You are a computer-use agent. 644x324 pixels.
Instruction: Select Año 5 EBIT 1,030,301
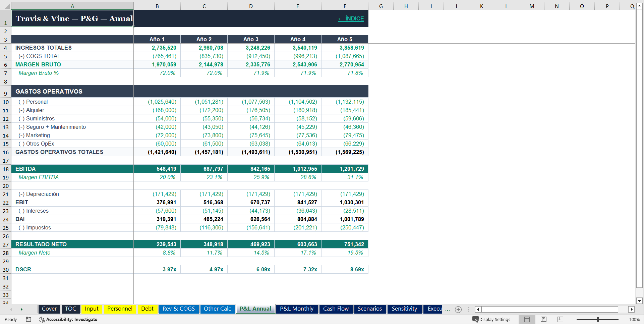345,202
